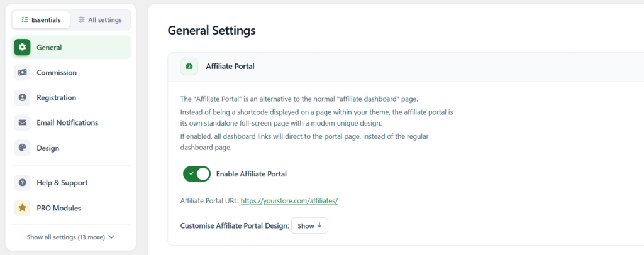Click the Commission money icon
644x255 pixels.
point(22,73)
